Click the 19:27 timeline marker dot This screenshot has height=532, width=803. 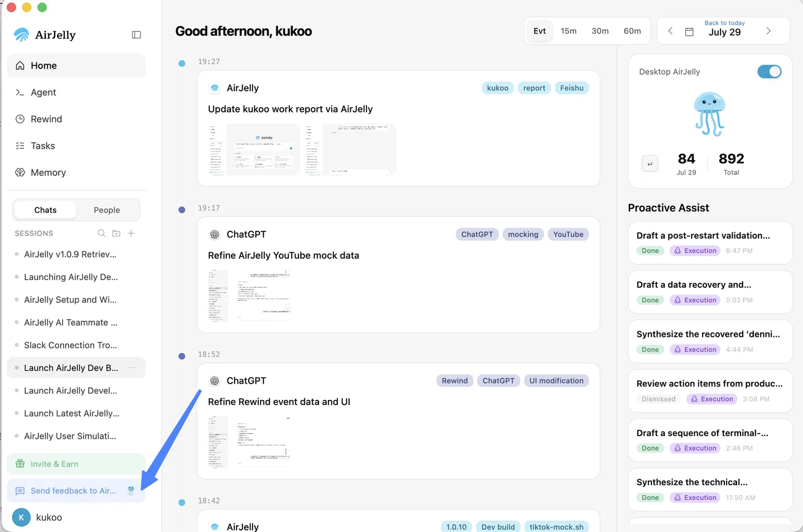point(182,64)
